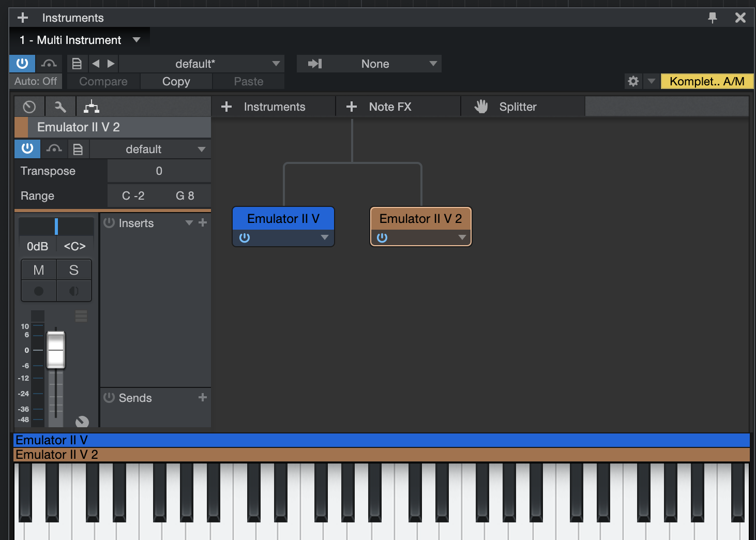Open the default preset dropdown in channel strip
The image size is (756, 540).
[x=150, y=149]
